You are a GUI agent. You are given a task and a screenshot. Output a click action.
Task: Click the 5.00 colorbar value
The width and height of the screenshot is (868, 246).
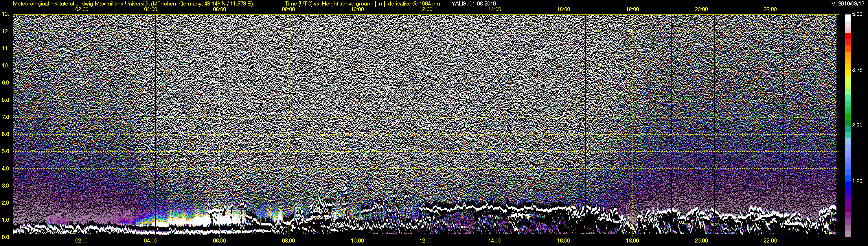point(857,14)
